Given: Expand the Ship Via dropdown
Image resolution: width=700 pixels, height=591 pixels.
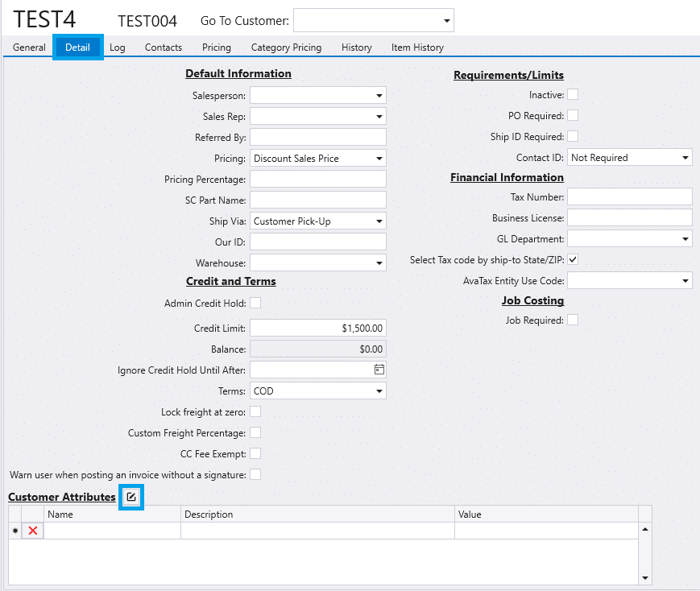Looking at the screenshot, I should (379, 221).
